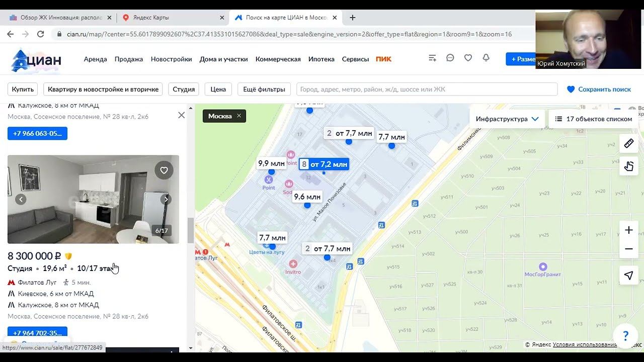Image resolution: width=644 pixels, height=362 pixels.
Task: Open the Аренда menu
Action: (95, 59)
